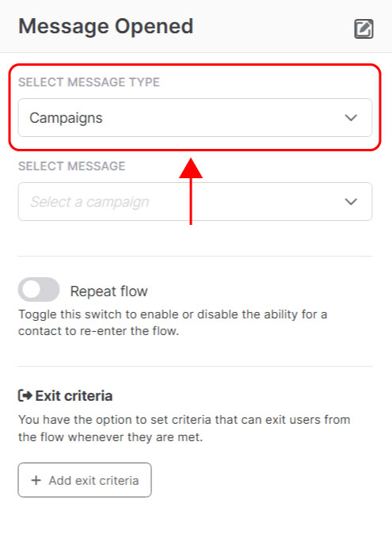Click the Exit criteria heading
The height and width of the screenshot is (556, 392).
tap(74, 396)
